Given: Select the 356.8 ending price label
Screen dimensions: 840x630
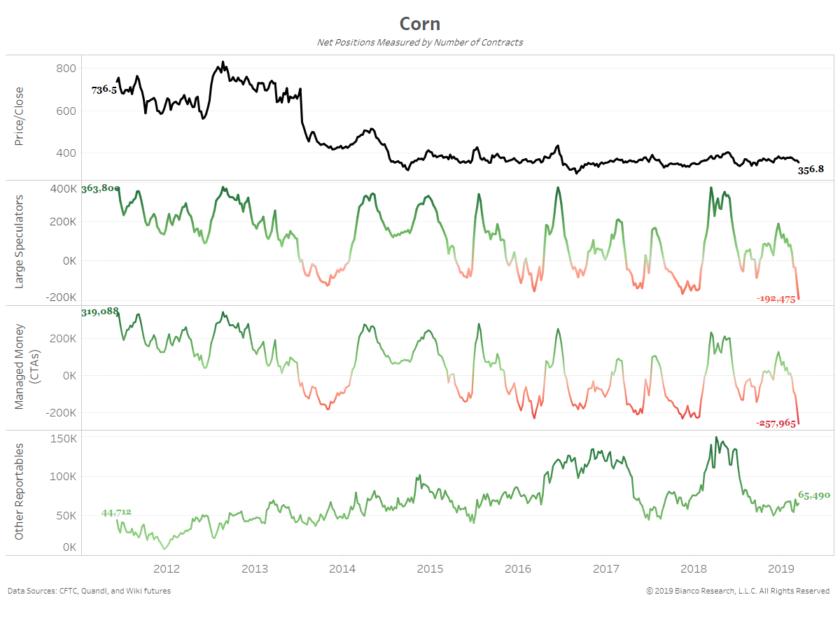Looking at the screenshot, I should 811,169.
